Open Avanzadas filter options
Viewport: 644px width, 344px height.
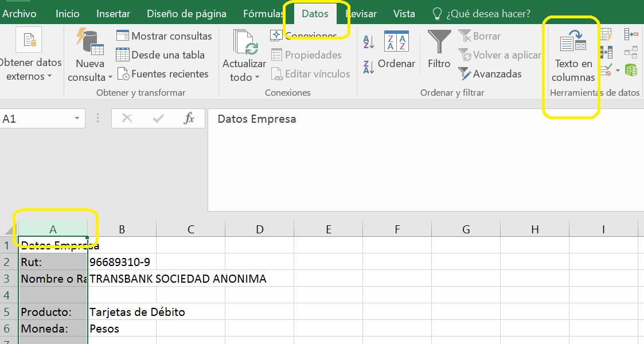[490, 74]
